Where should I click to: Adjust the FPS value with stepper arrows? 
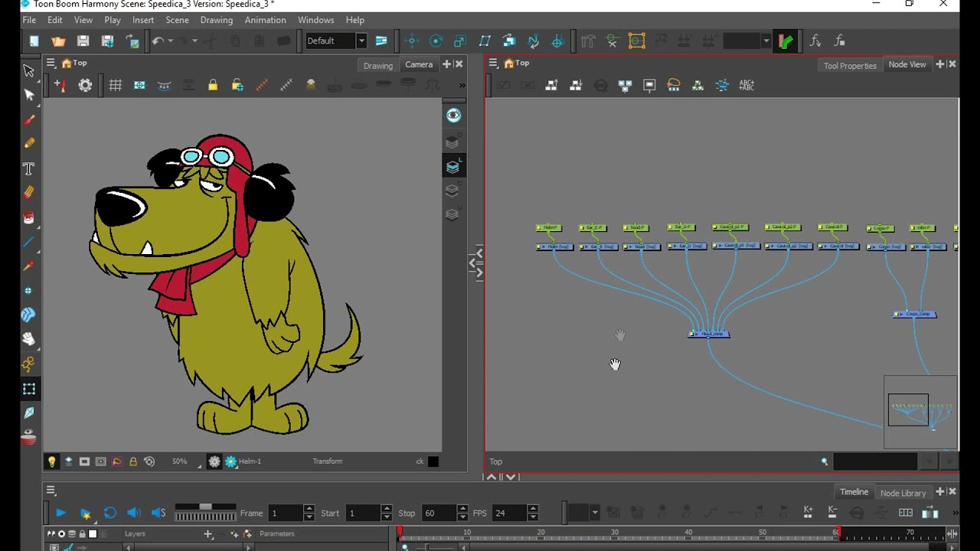click(x=532, y=513)
